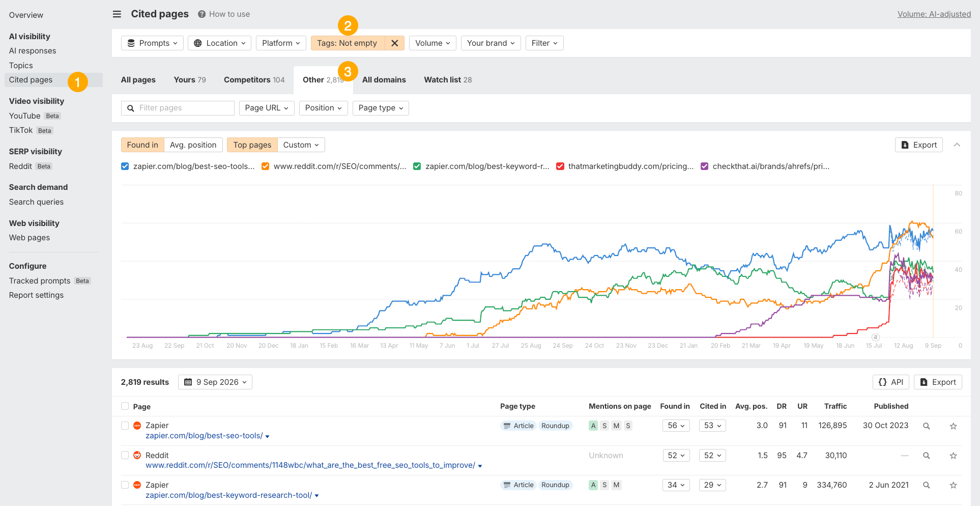Export the chart data
980x506 pixels.
pyautogui.click(x=919, y=145)
